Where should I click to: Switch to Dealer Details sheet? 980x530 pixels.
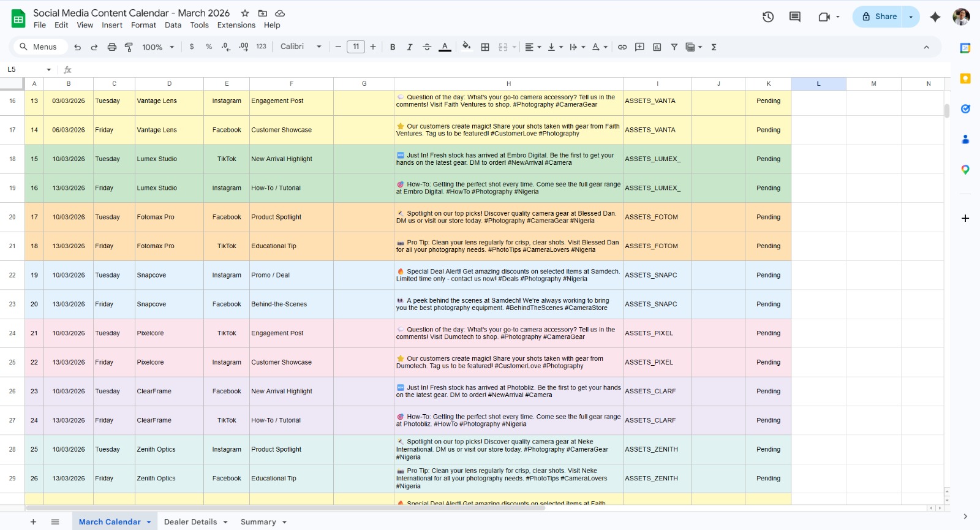(x=190, y=522)
